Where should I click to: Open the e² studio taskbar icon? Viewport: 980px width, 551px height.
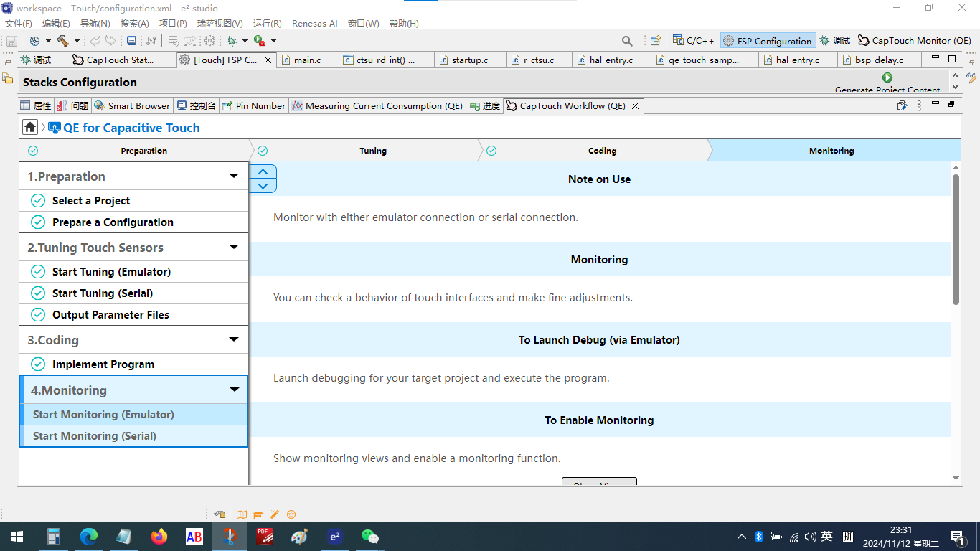334,537
